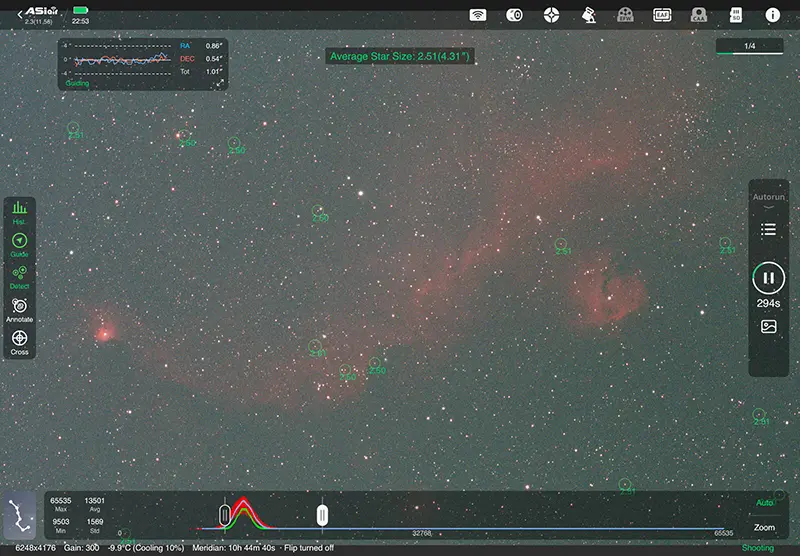The height and width of the screenshot is (556, 800).
Task: Click the Flip turned off status entry
Action: 309,548
